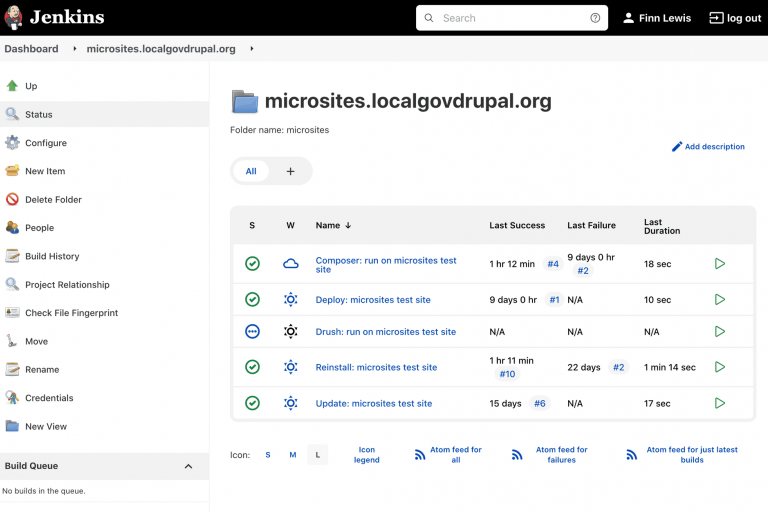Select medium icon size M
The width and height of the screenshot is (768, 512).
pyautogui.click(x=293, y=455)
